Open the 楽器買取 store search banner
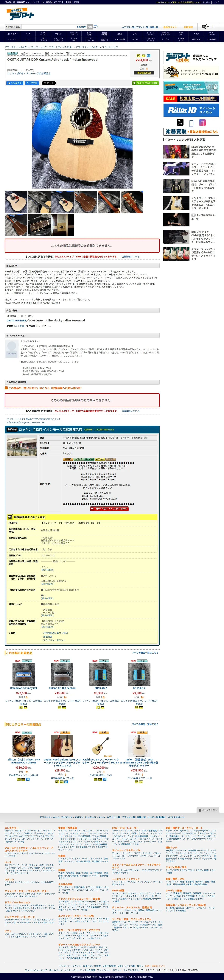This screenshot has height=980, width=224. pyautogui.click(x=191, y=132)
